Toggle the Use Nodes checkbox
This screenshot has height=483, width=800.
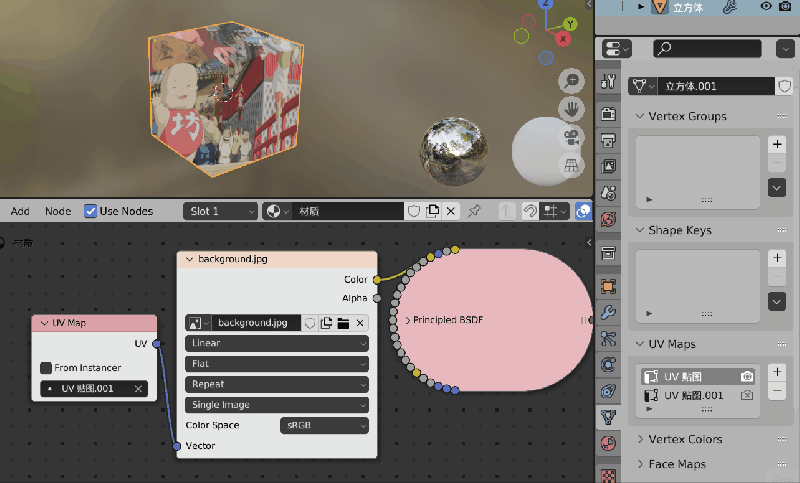[90, 211]
